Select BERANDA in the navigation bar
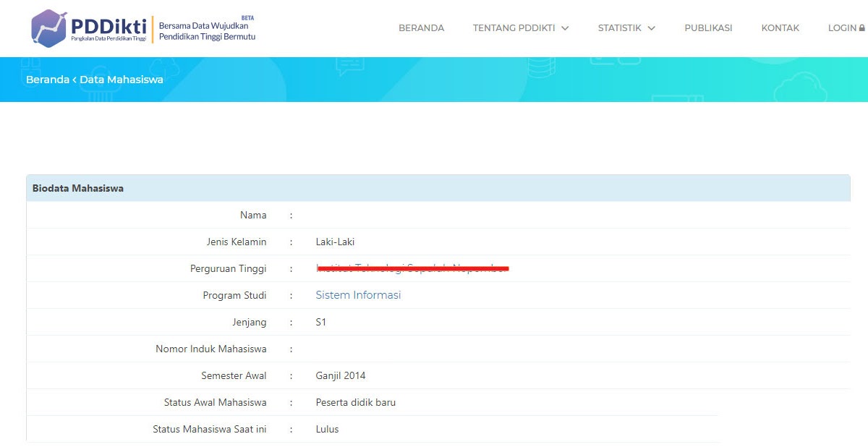This screenshot has height=447, width=868. (421, 27)
